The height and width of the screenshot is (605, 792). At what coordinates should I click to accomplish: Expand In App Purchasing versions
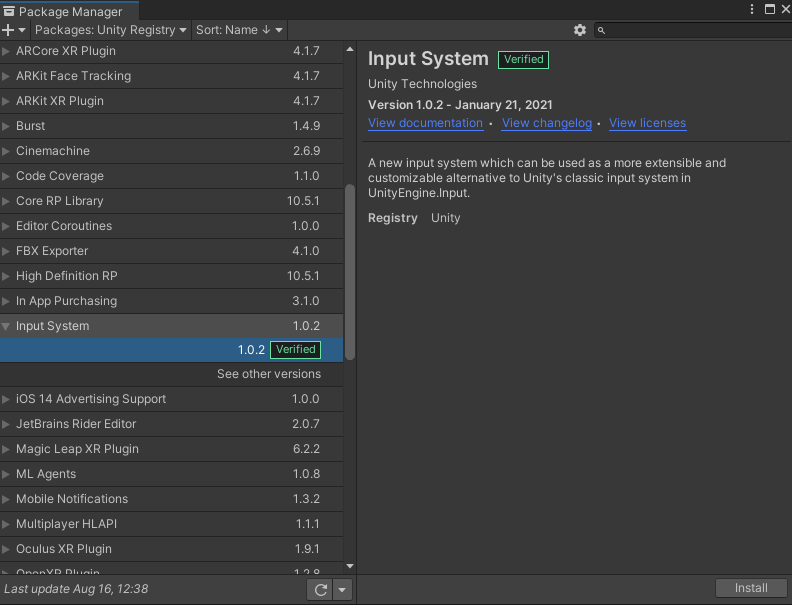pyautogui.click(x=6, y=301)
